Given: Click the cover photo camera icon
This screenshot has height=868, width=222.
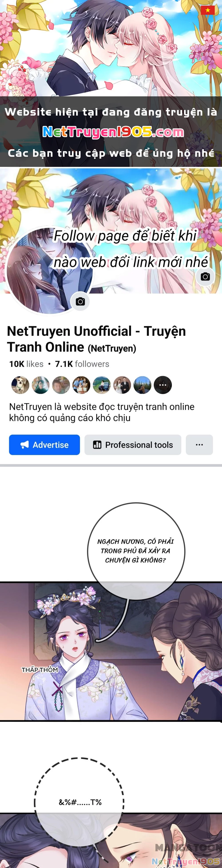Looking at the screenshot, I should [205, 277].
